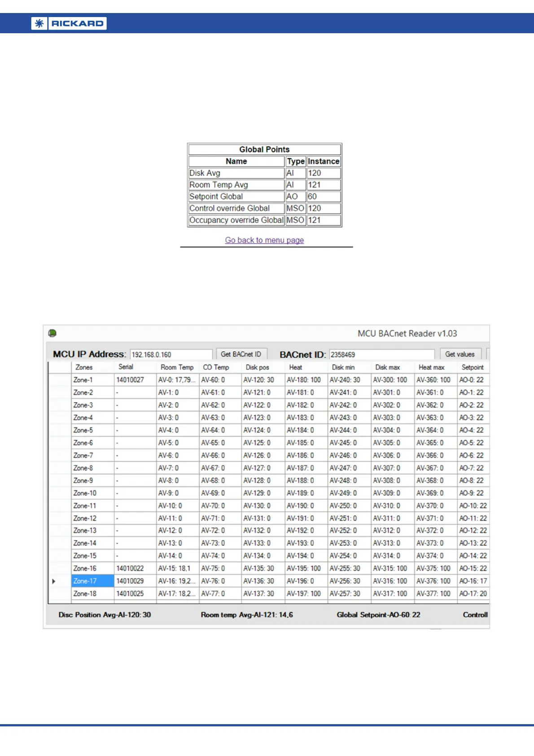Click 'Control override Global' table row
The height and width of the screenshot is (756, 534).
point(265,208)
